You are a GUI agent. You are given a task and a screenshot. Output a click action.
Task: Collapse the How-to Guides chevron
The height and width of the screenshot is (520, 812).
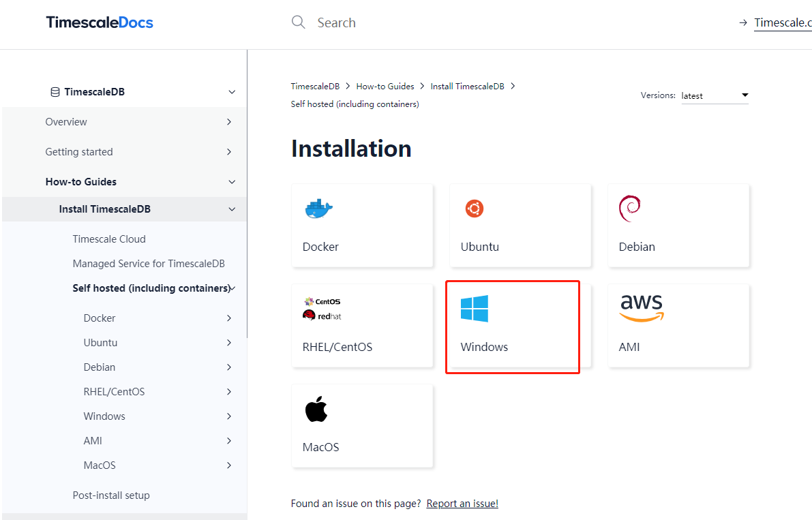pos(232,182)
